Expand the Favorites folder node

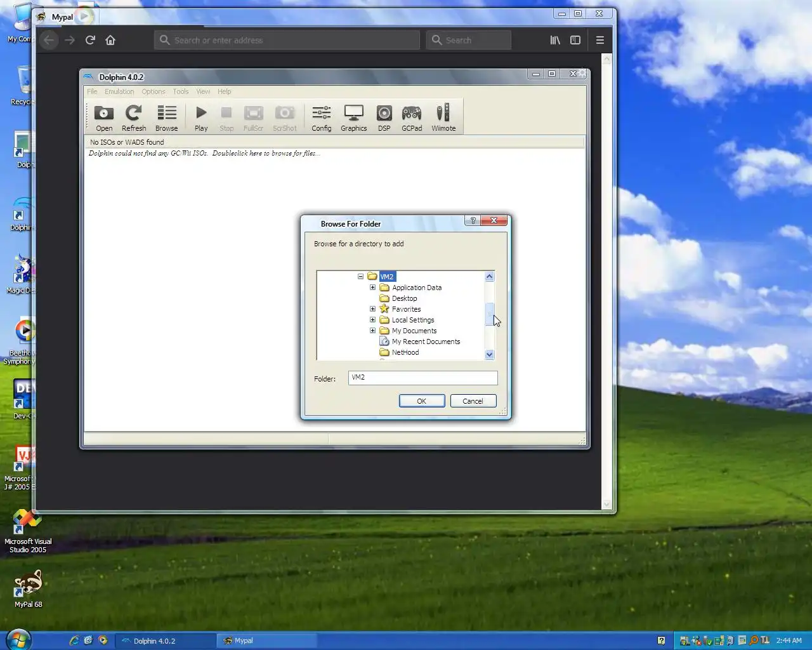(372, 308)
